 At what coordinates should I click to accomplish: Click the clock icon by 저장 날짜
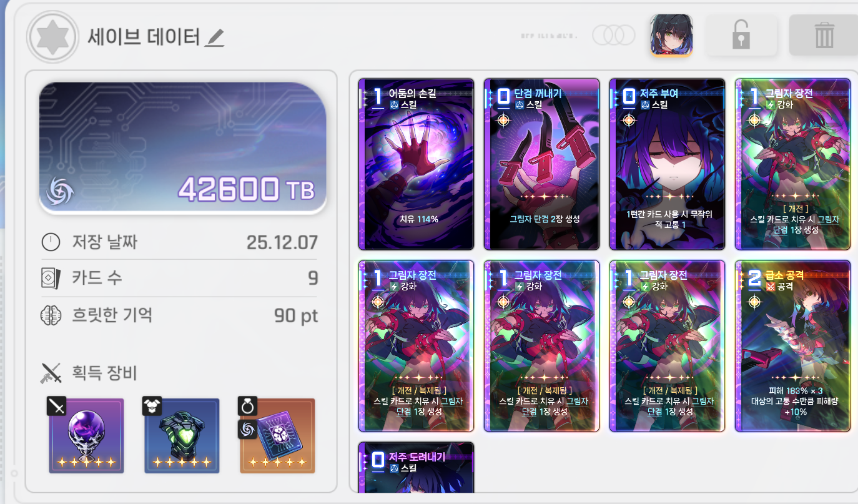coord(51,242)
